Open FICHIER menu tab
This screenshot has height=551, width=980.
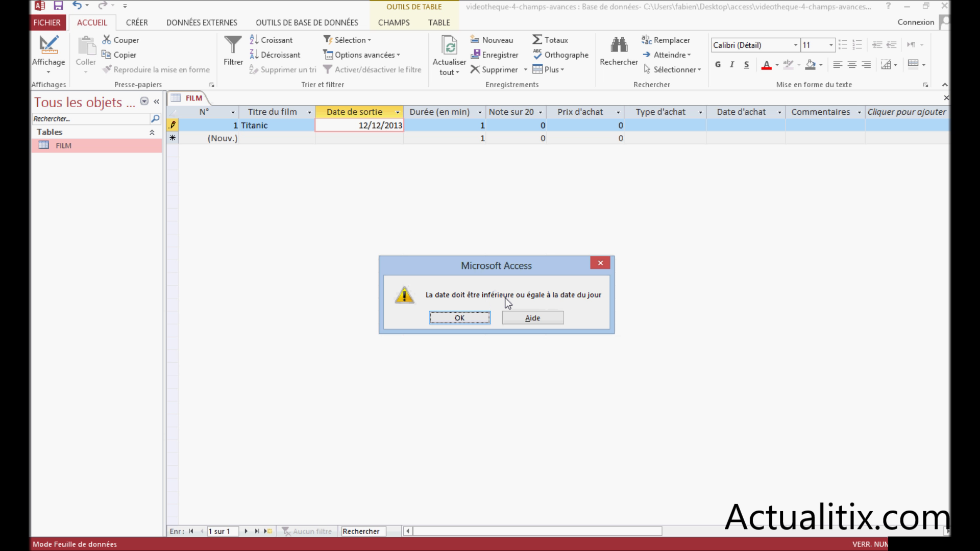[x=47, y=22]
